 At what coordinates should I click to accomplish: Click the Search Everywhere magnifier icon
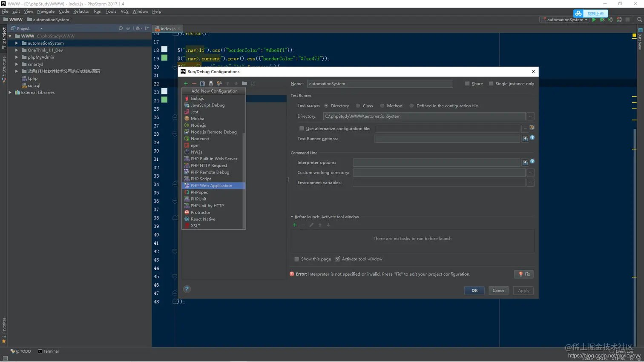(639, 20)
